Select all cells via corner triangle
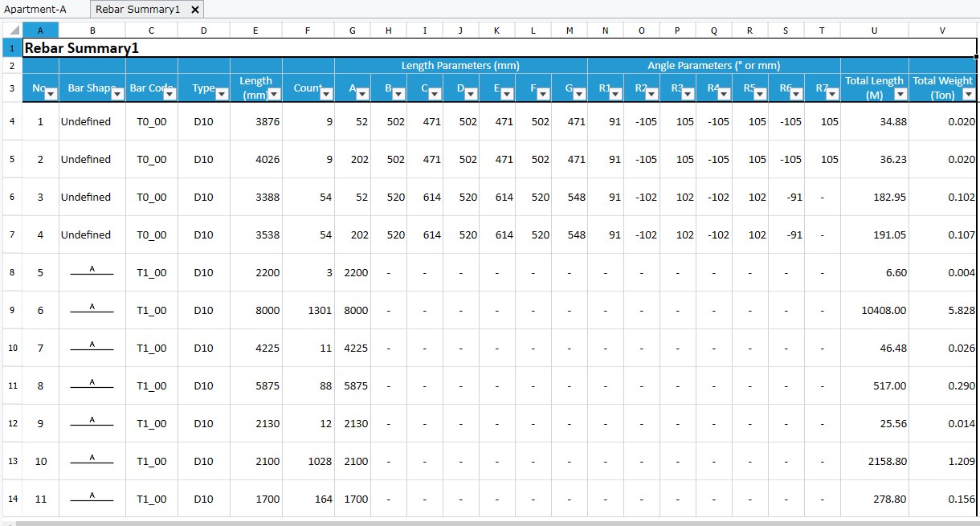The width and height of the screenshot is (980, 526). click(11, 30)
